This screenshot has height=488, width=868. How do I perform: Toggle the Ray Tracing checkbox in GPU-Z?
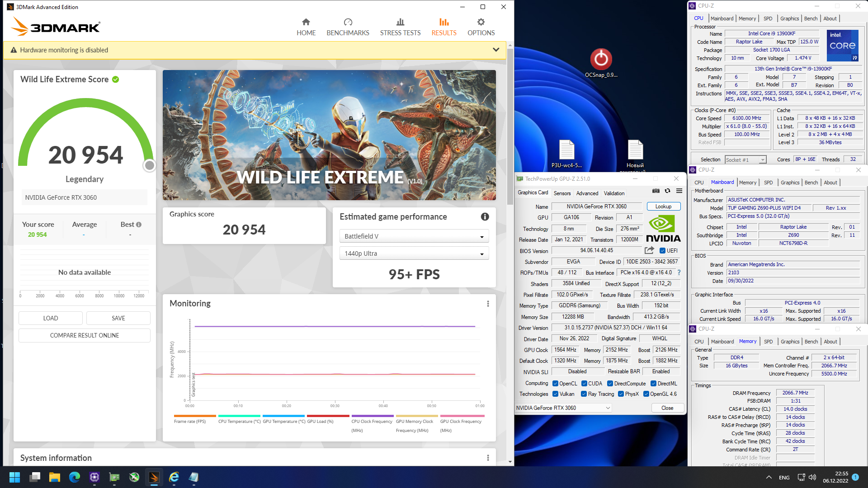tap(584, 394)
